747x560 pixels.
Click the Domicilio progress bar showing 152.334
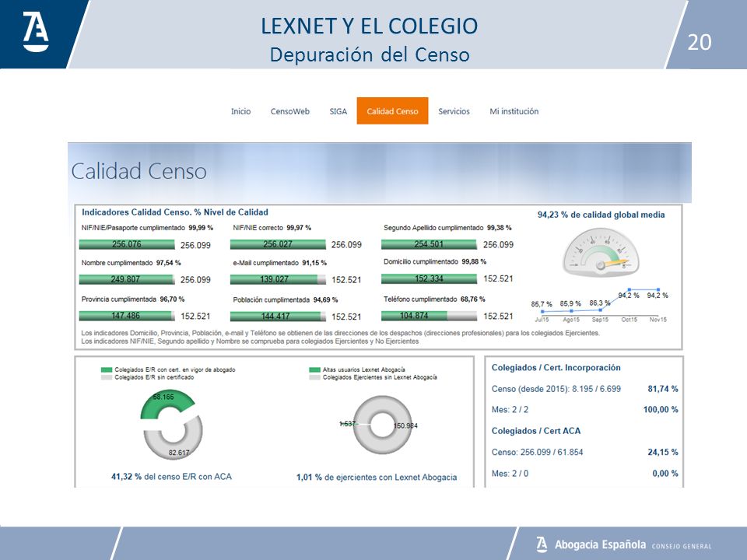click(429, 278)
